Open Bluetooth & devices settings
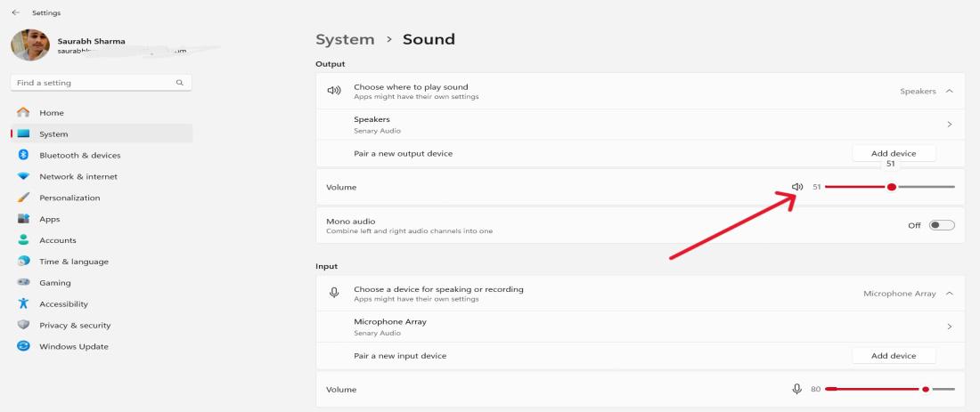Viewport: 980px width, 412px height. [79, 156]
